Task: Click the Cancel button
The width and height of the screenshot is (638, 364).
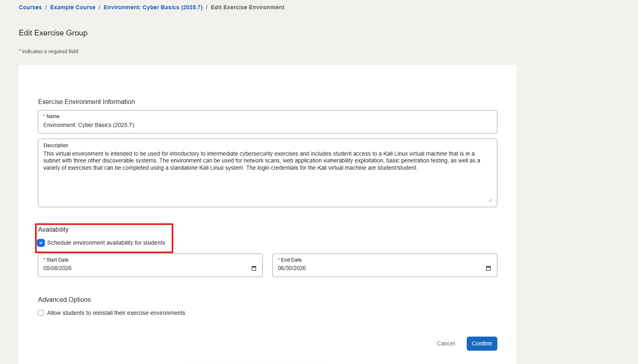Action: [x=446, y=343]
